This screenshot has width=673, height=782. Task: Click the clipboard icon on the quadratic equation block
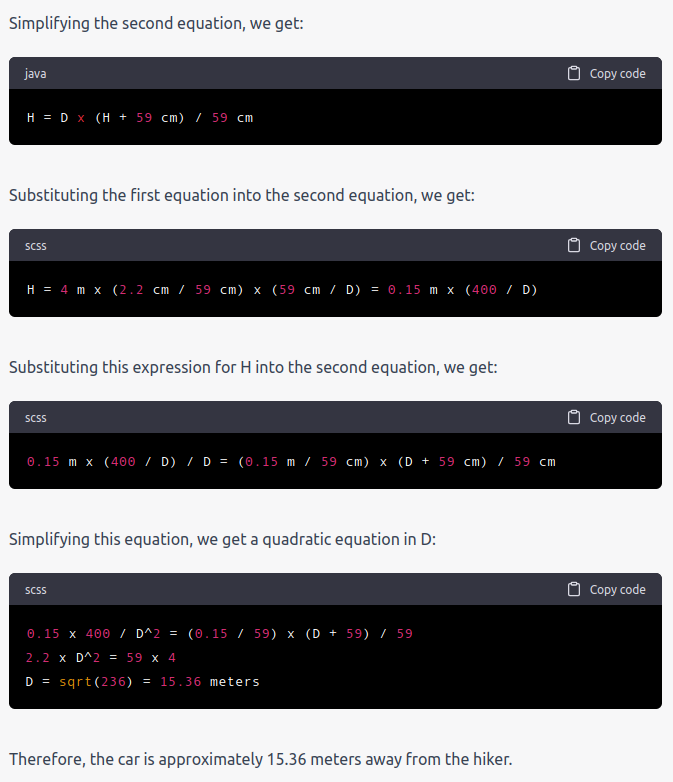tap(574, 589)
